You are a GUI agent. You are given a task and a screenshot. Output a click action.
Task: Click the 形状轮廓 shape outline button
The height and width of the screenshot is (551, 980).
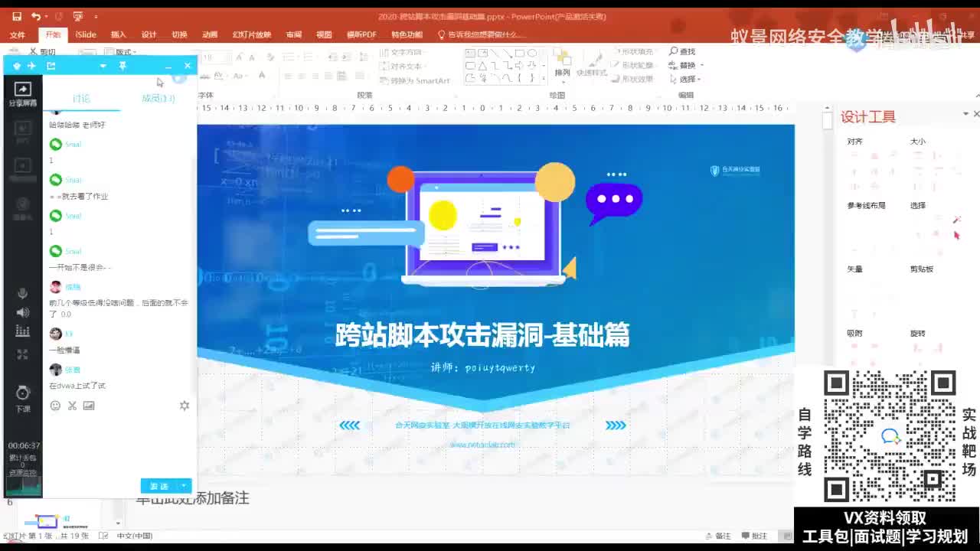click(635, 65)
